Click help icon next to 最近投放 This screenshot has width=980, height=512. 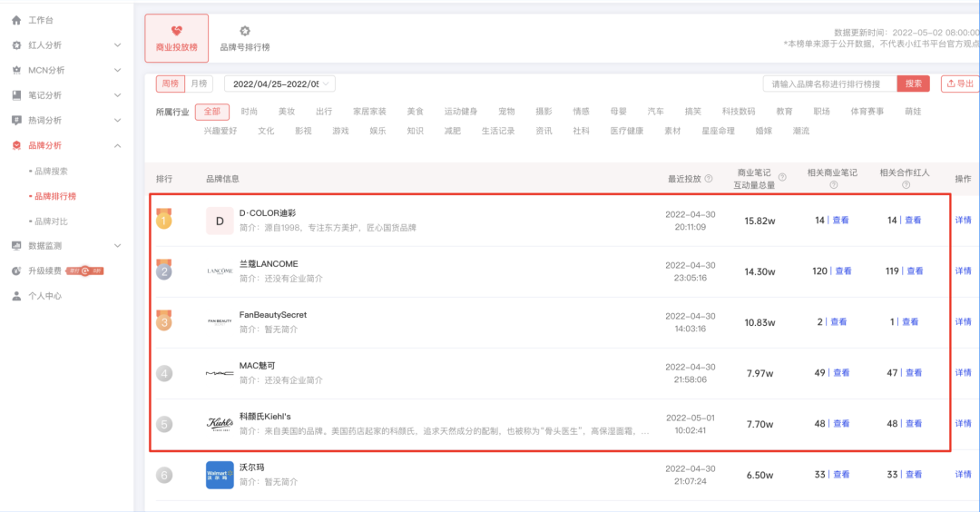coord(709,179)
